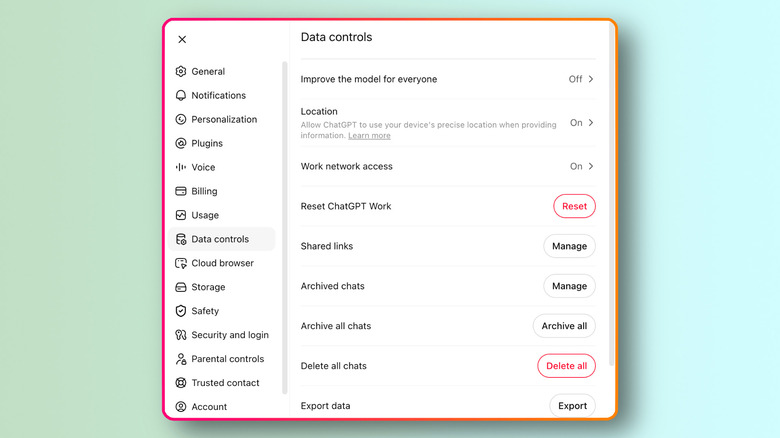Click the 'Export data' label
780x438 pixels.
pyautogui.click(x=325, y=406)
